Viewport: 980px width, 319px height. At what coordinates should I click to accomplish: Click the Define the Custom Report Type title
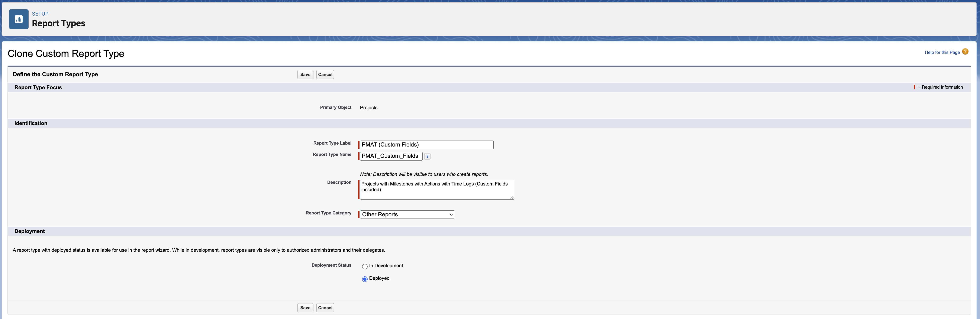point(55,75)
